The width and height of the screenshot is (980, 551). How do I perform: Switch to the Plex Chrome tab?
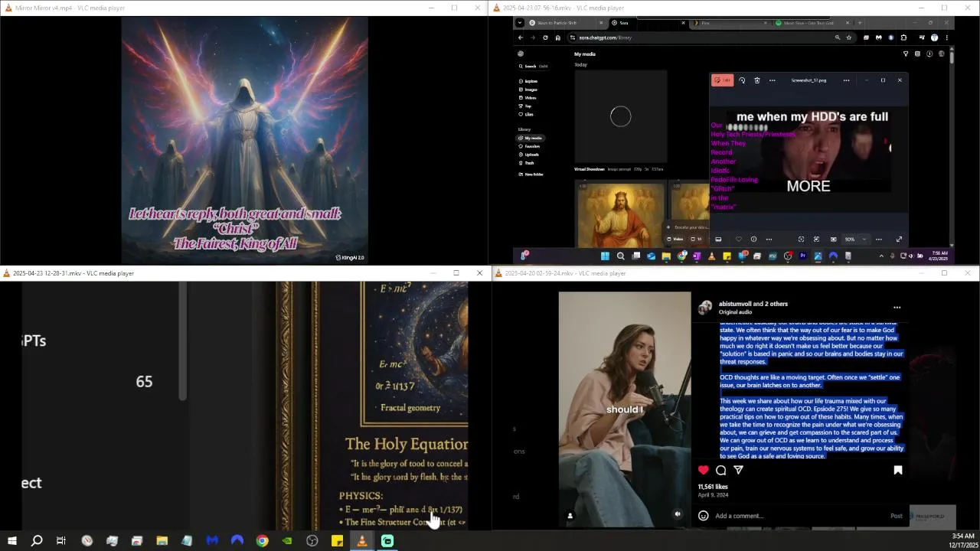tap(729, 23)
